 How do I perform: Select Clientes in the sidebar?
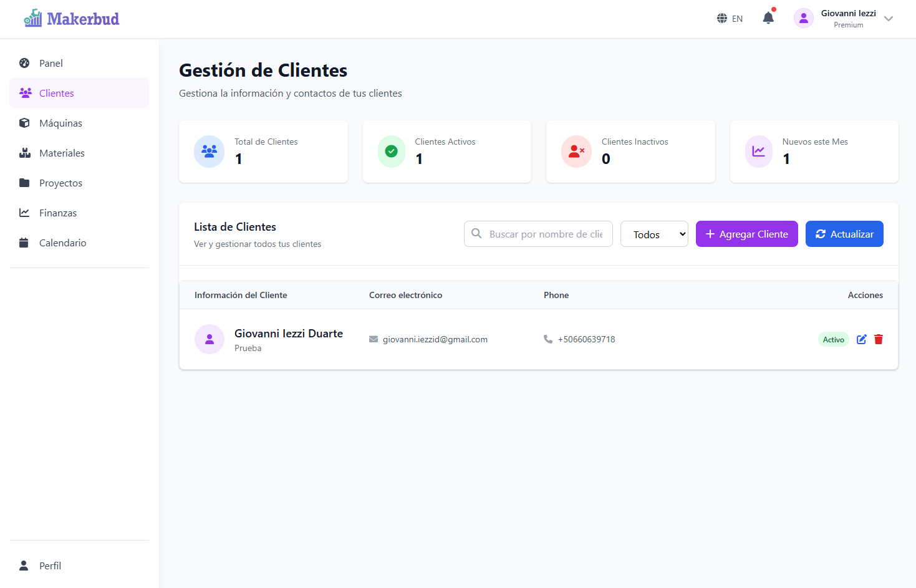(56, 92)
